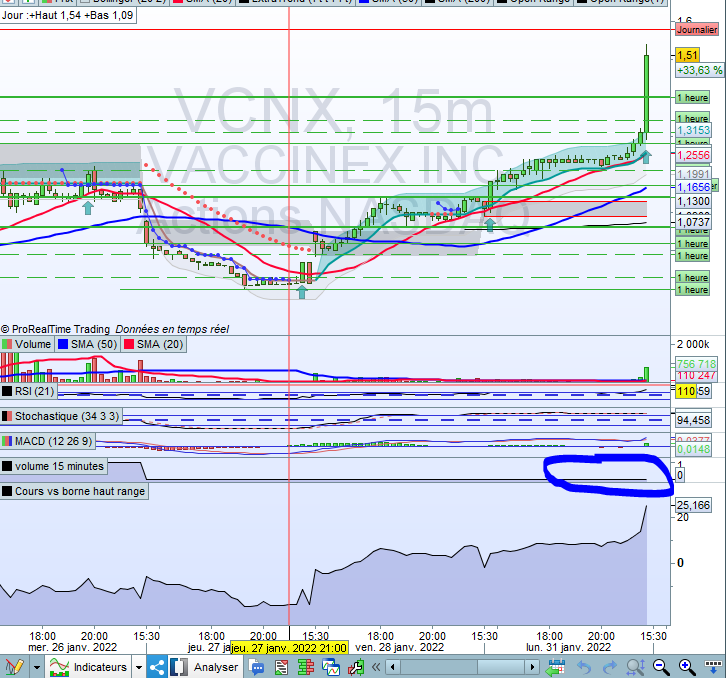726x678 pixels.
Task: Open the Stochastique (34 3 3) label
Action: 61,416
